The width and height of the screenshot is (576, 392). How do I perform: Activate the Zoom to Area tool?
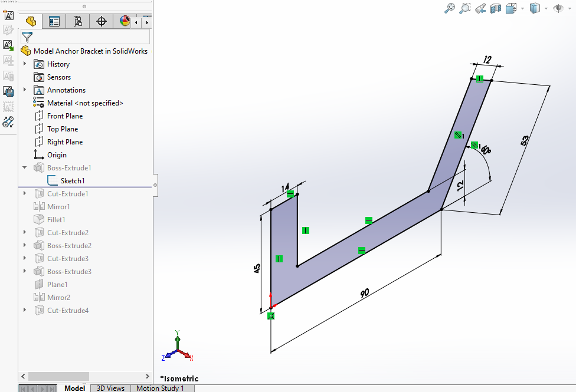pos(466,8)
